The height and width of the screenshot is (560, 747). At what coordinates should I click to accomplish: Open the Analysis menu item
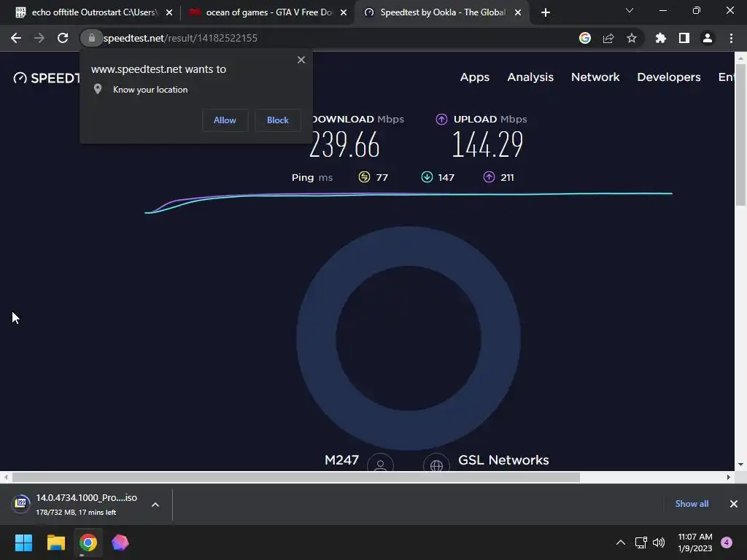(x=530, y=77)
